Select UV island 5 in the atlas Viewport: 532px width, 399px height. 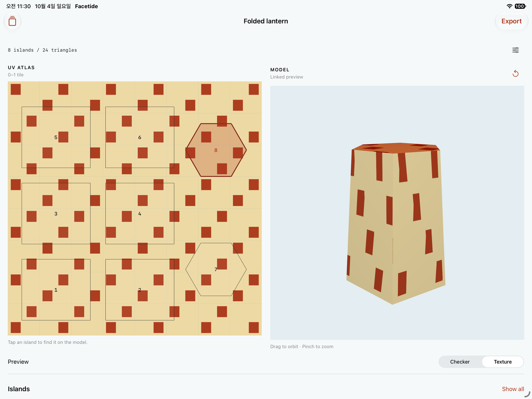click(x=56, y=137)
